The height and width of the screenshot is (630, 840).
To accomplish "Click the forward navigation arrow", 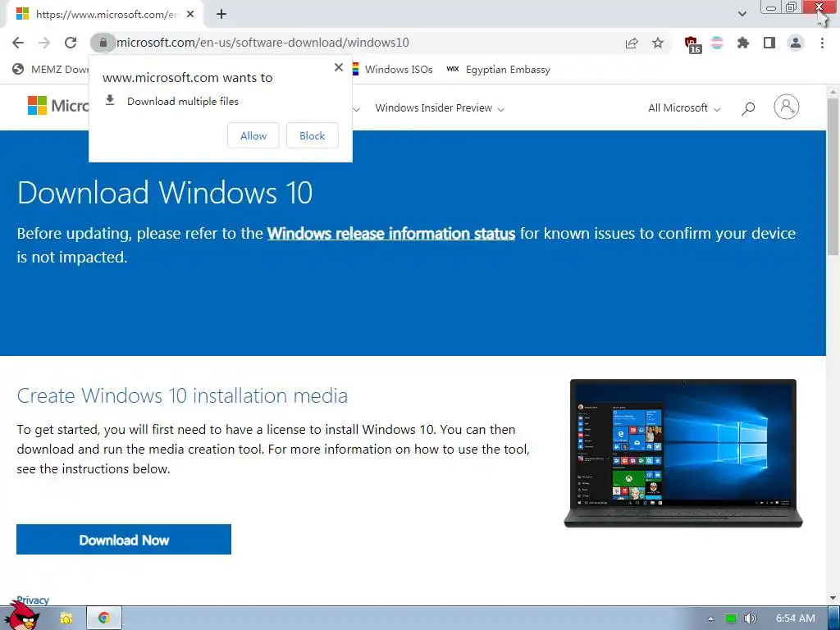I will pyautogui.click(x=44, y=43).
